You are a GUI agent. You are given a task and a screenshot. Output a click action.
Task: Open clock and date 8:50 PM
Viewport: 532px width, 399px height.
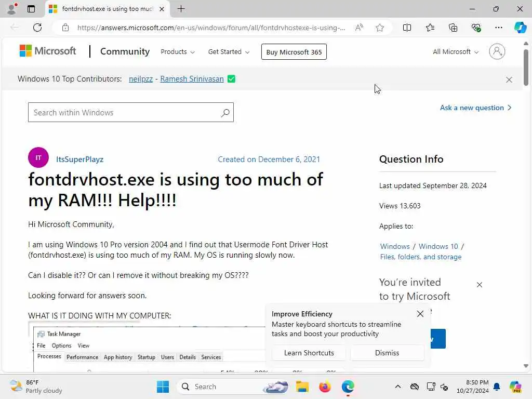point(473,387)
